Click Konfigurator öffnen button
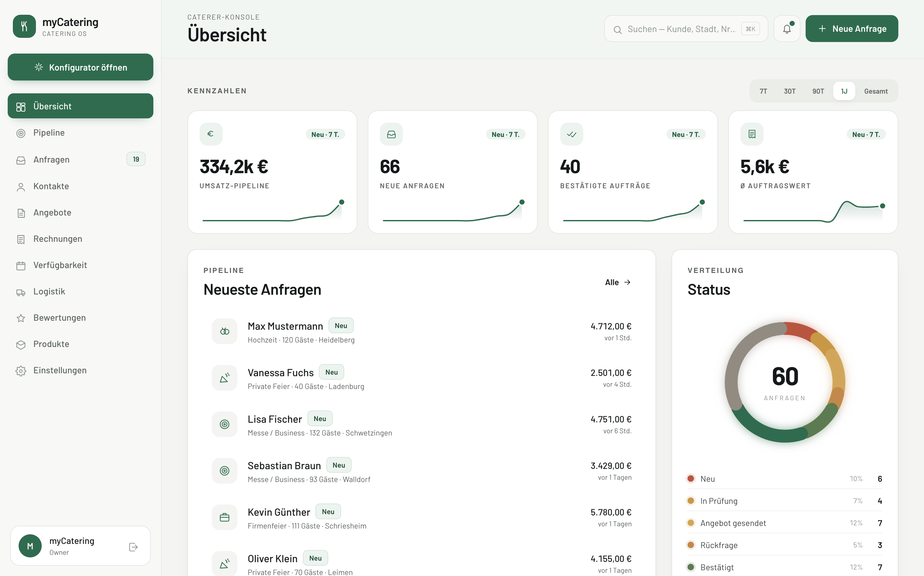 pyautogui.click(x=81, y=67)
